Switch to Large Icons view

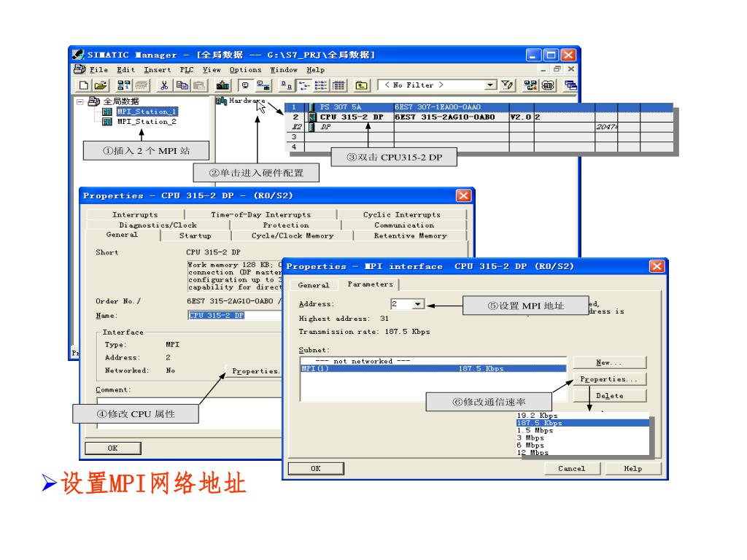(286, 85)
